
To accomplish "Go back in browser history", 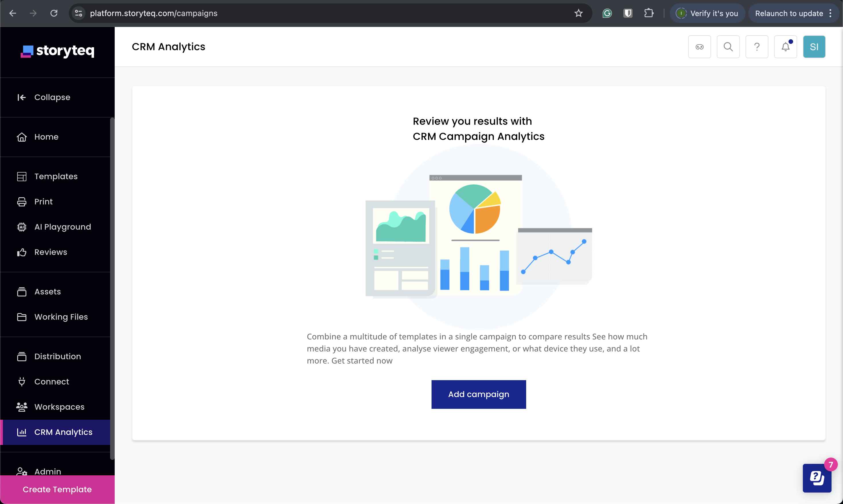I will click(13, 13).
